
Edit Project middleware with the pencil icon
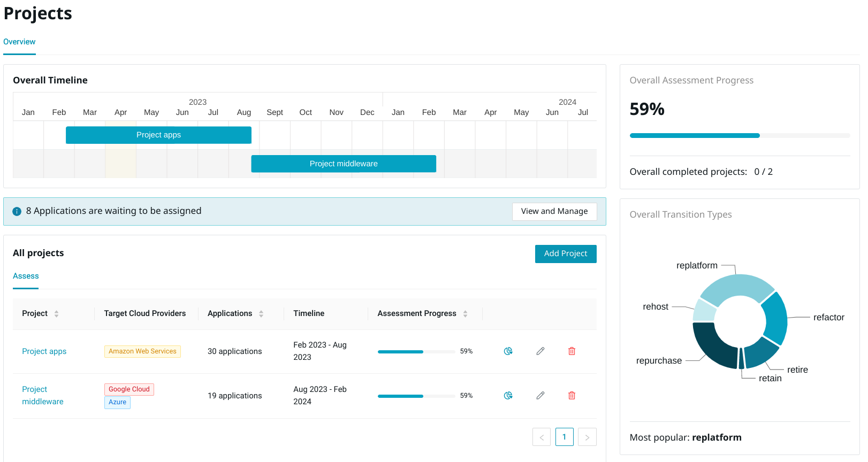540,396
